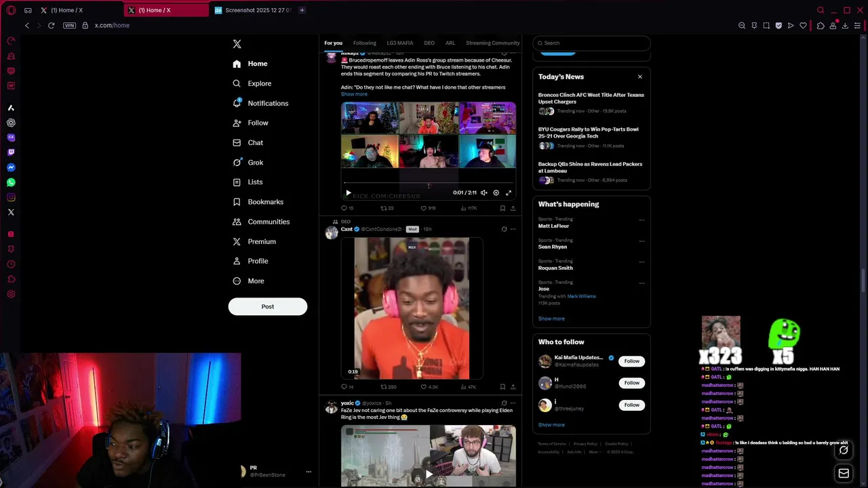Open Communities in X navigation
The image size is (868, 488).
coord(261,222)
